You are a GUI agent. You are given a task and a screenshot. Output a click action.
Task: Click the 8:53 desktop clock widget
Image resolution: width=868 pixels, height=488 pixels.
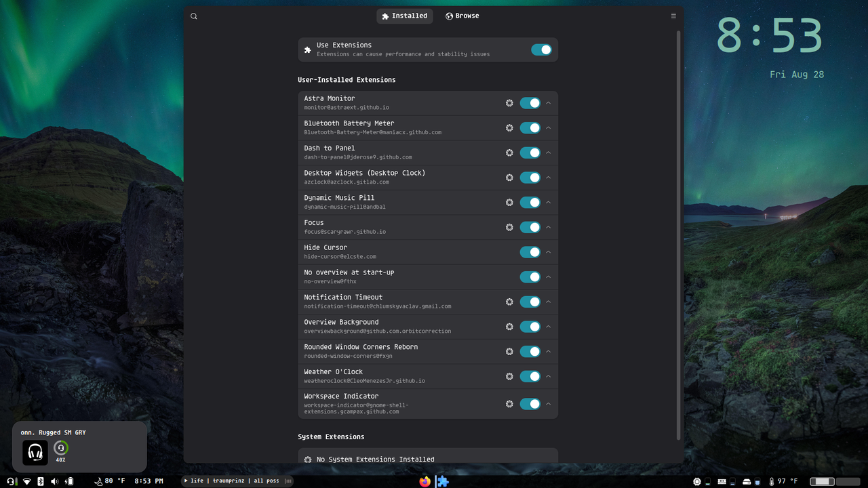click(x=770, y=35)
